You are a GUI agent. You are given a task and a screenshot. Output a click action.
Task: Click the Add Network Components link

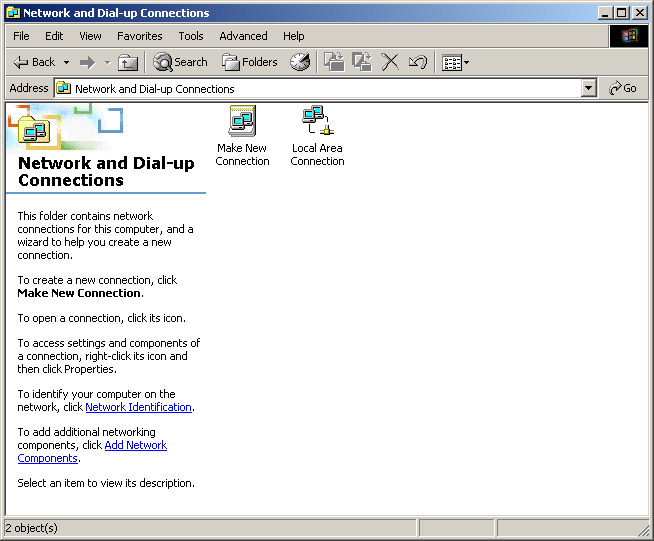(x=135, y=445)
